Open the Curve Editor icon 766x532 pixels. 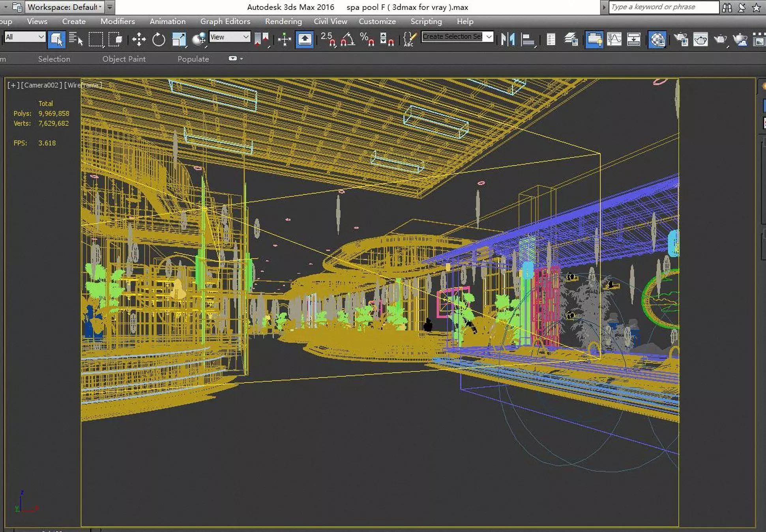[x=614, y=39]
